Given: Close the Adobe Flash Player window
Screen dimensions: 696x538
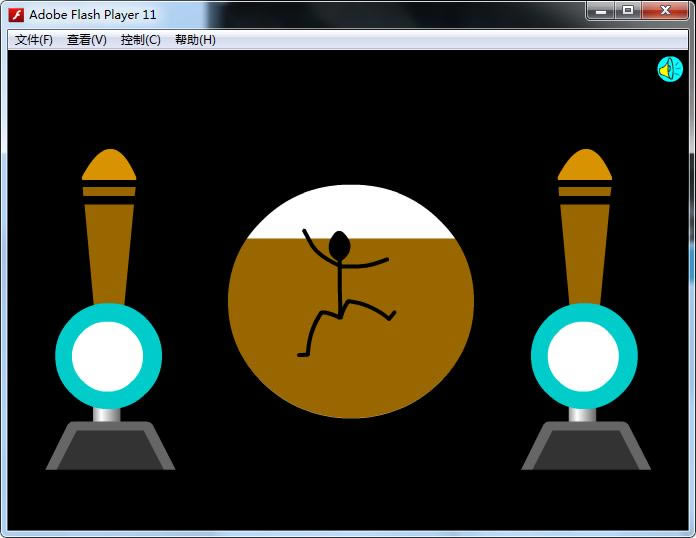Looking at the screenshot, I should (664, 11).
